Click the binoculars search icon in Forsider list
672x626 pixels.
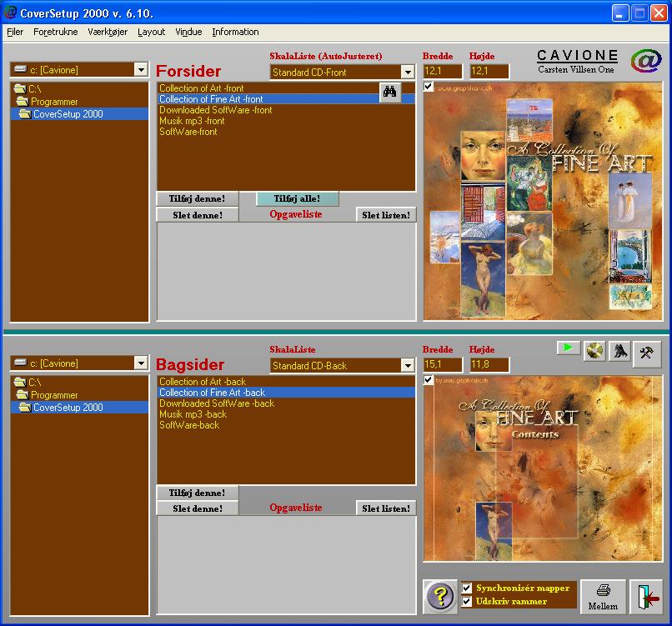pos(390,93)
